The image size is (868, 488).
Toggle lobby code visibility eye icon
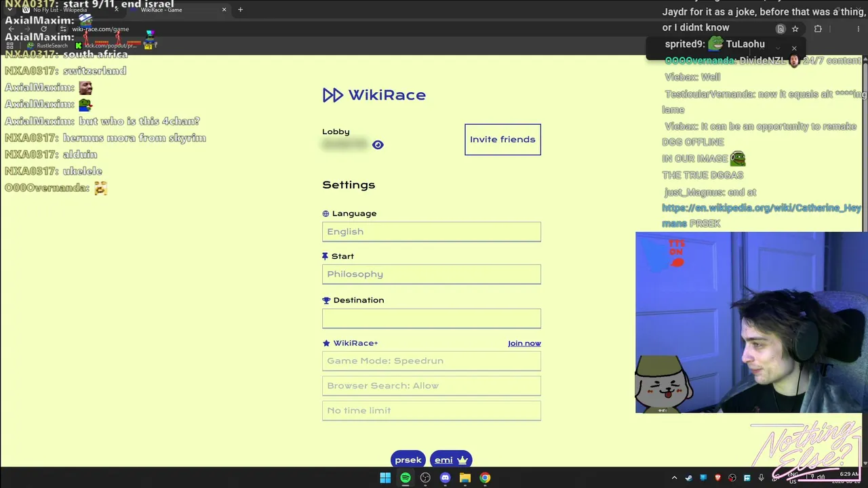378,144
